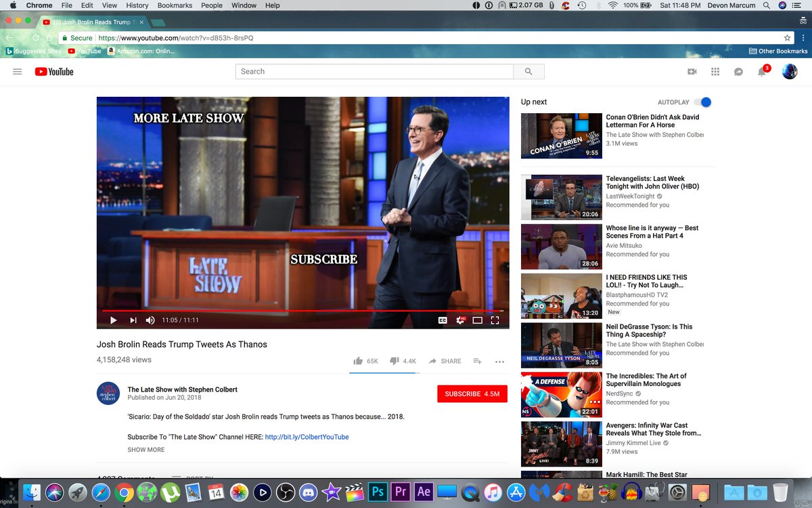Share the video
The width and height of the screenshot is (812, 508).
click(x=445, y=361)
